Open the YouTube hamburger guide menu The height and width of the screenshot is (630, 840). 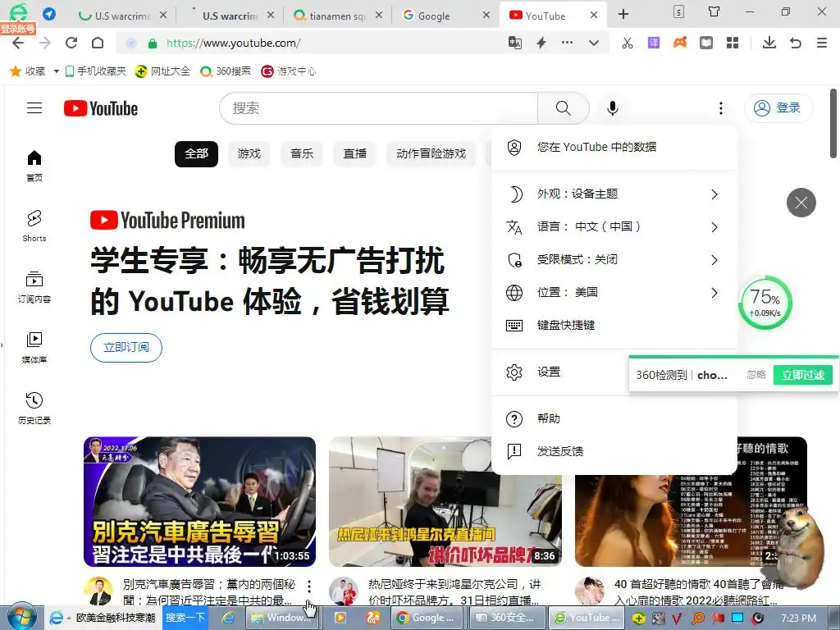(x=34, y=108)
